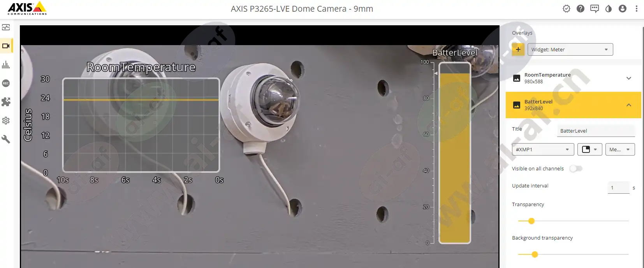Click the 980x588 overlay size text
The height and width of the screenshot is (268, 644).
[x=533, y=82]
